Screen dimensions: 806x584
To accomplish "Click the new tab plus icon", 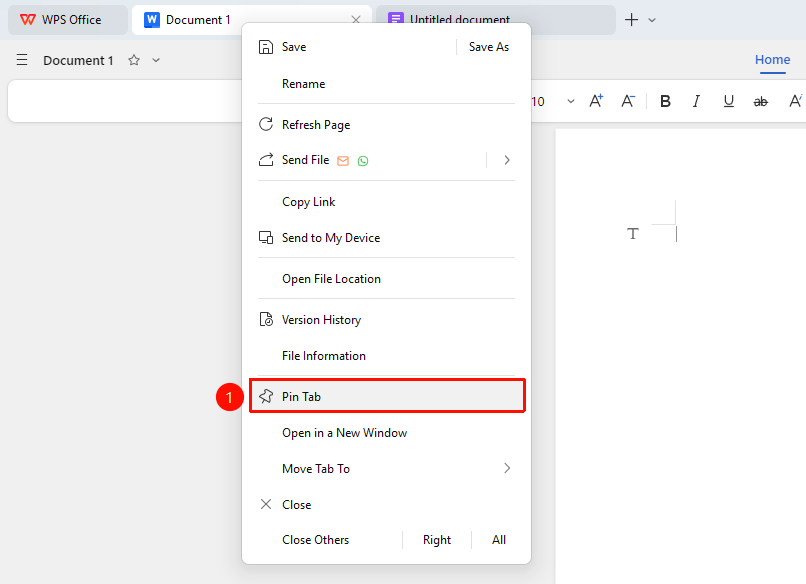I will click(x=631, y=20).
